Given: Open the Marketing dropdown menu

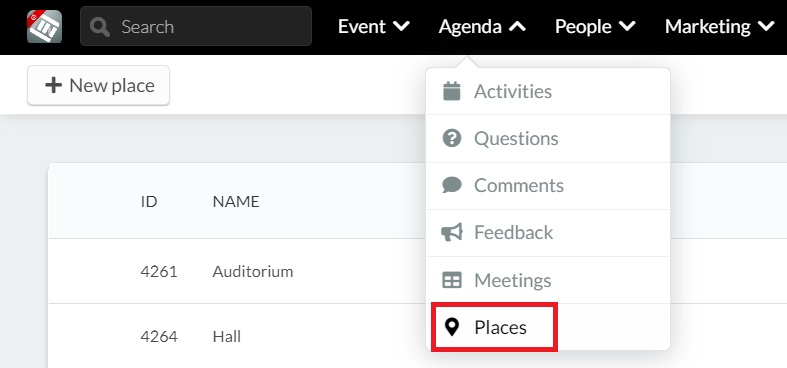Looking at the screenshot, I should pos(720,27).
